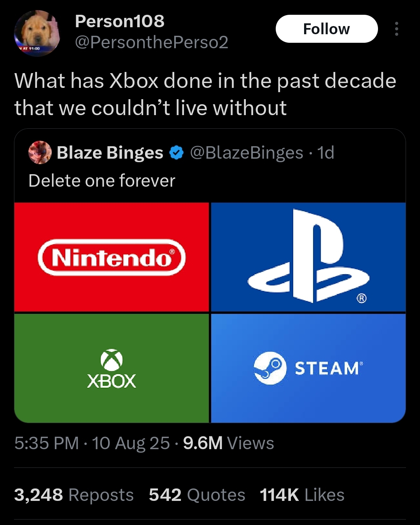This screenshot has height=525, width=420.
Task: Open the @PersonthePerso2 handle
Action: (x=151, y=42)
